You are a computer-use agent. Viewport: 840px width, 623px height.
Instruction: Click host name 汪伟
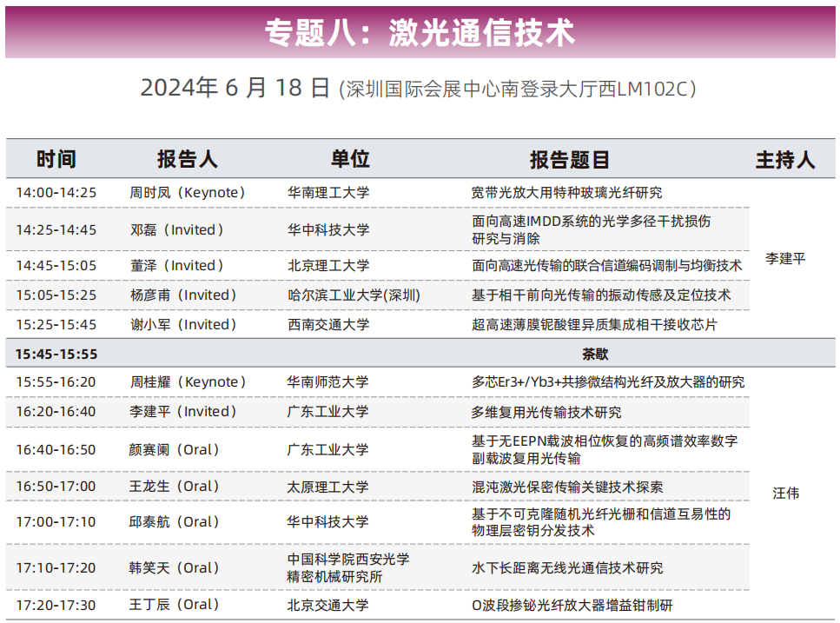click(785, 493)
